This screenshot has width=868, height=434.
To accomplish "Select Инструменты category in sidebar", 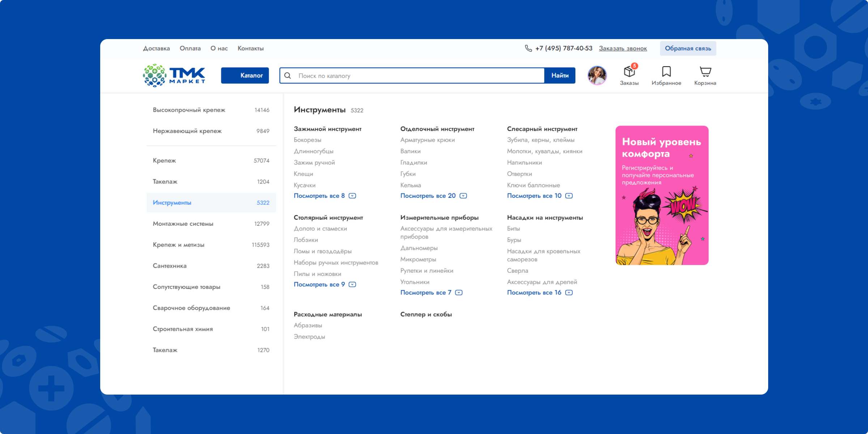I will click(x=171, y=202).
